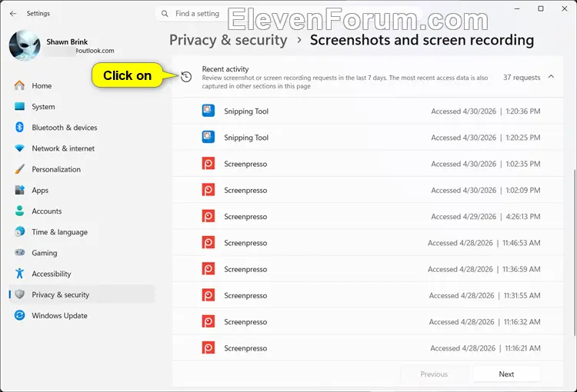Click Snipping Tool icon for 1:20:25 PM
Viewport: 577px width, 392px height.
pos(208,137)
